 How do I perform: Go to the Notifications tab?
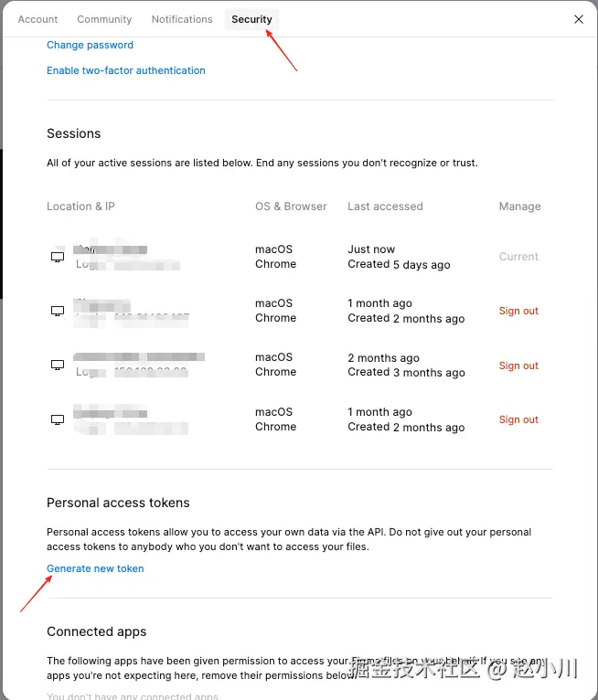(x=182, y=19)
